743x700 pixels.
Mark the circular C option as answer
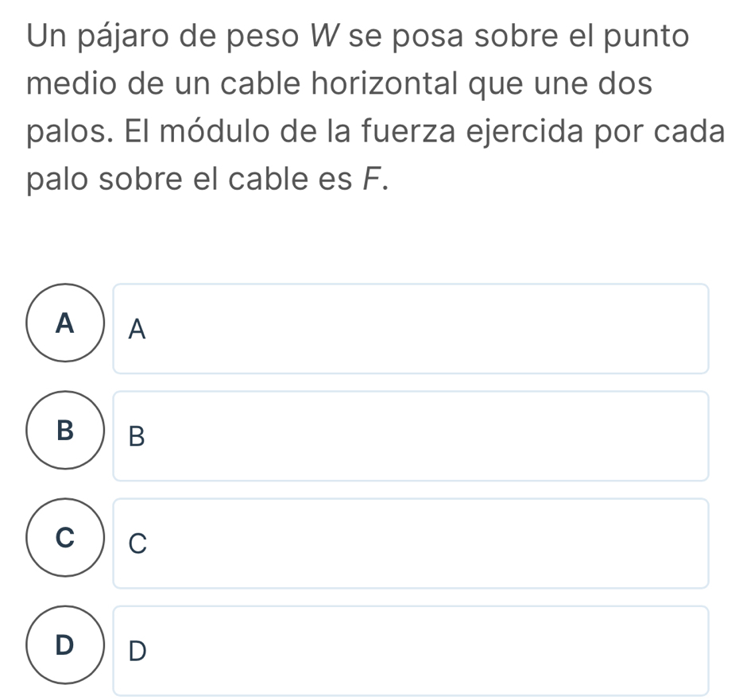(x=65, y=537)
